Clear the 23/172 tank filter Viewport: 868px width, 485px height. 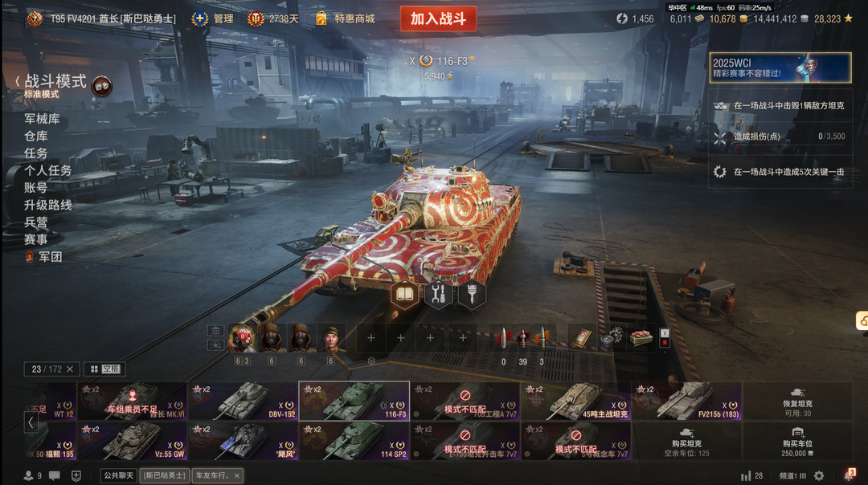70,369
